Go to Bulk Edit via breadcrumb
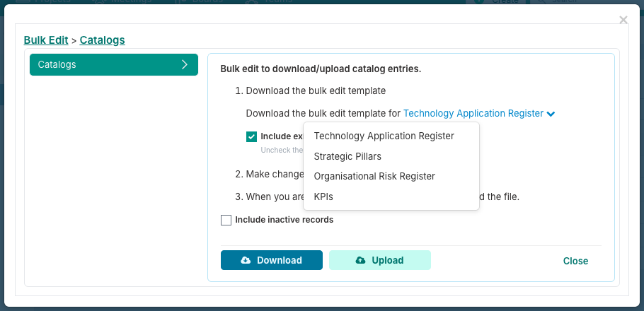 pos(46,40)
